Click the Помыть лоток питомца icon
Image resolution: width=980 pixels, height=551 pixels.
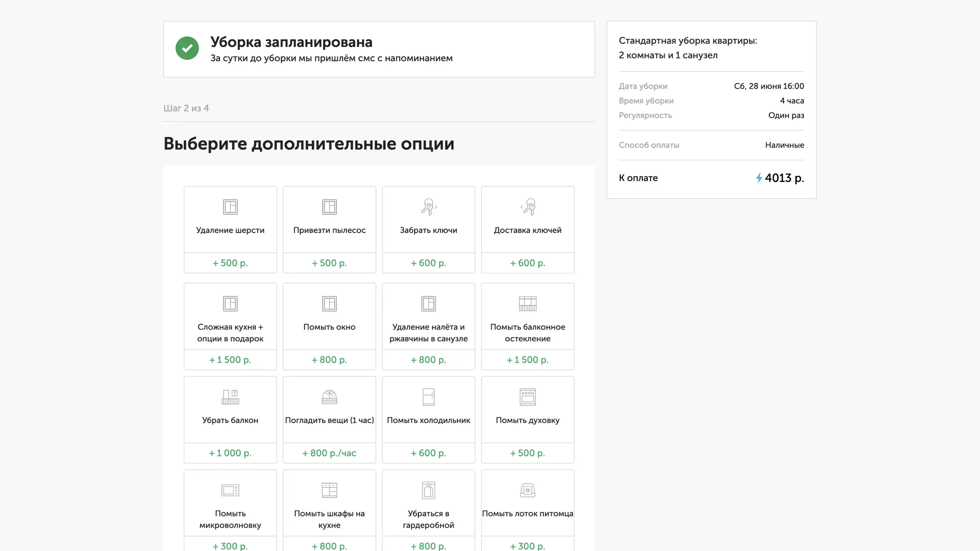point(528,490)
